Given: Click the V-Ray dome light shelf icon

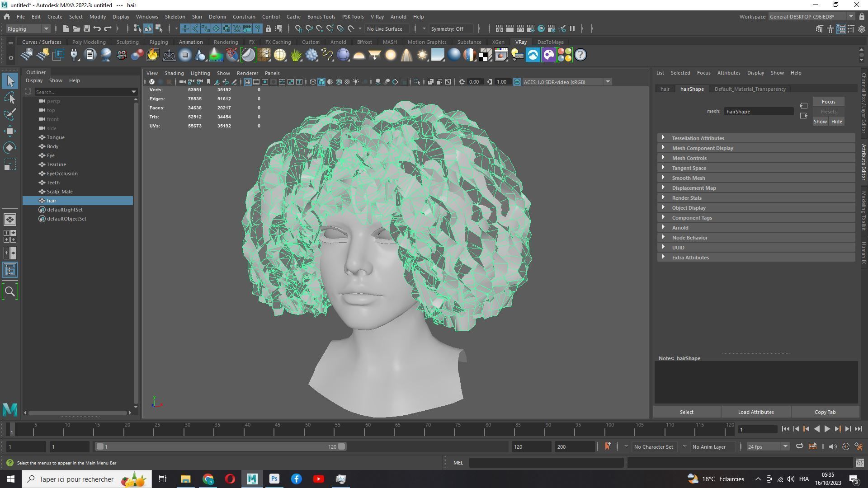Looking at the screenshot, I should tap(359, 55).
